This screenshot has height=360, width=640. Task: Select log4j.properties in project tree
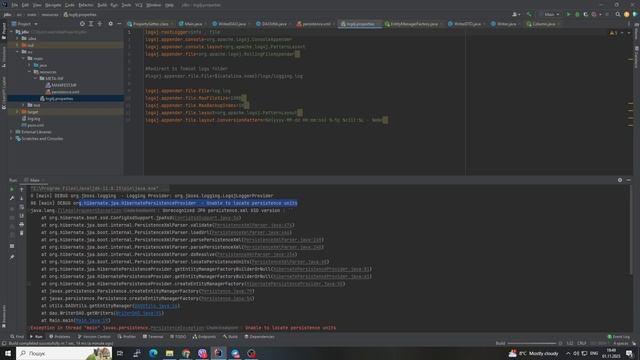[x=57, y=98]
